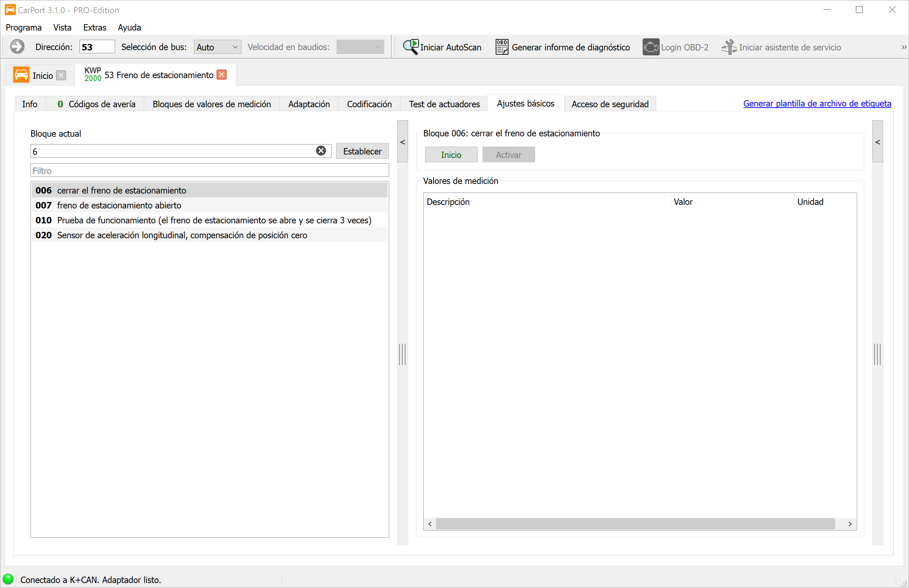
Task: Open the Programa menu
Action: point(24,27)
